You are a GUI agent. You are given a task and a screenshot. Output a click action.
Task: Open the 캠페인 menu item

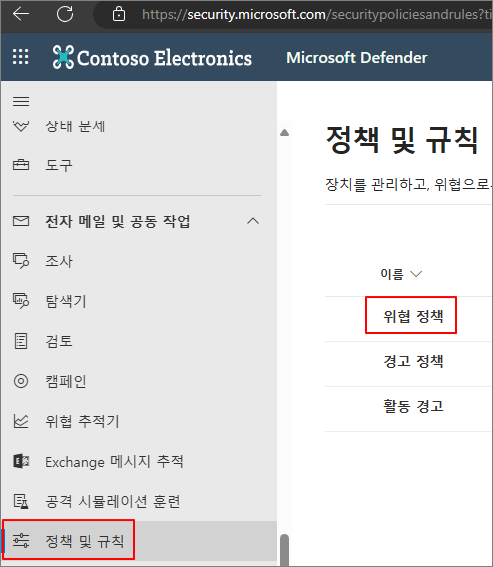coord(66,381)
